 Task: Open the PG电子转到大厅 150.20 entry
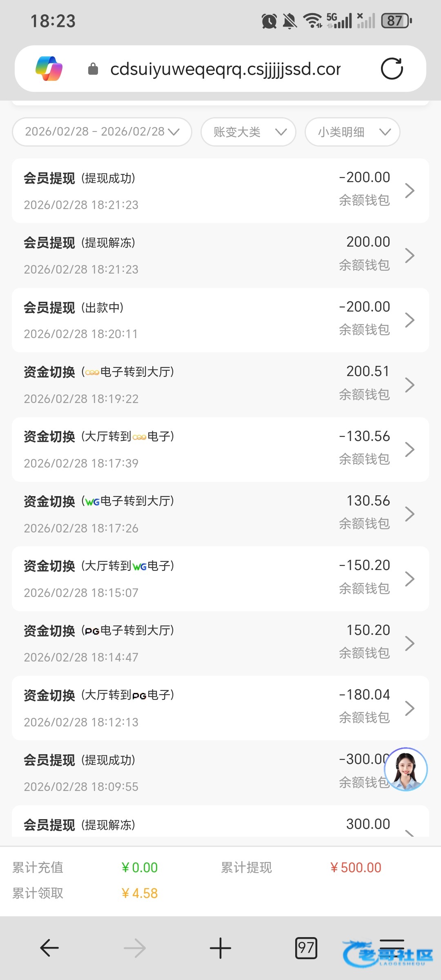220,643
